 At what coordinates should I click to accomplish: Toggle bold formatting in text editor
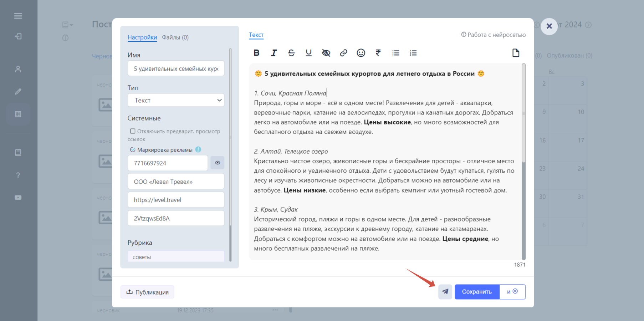click(256, 53)
